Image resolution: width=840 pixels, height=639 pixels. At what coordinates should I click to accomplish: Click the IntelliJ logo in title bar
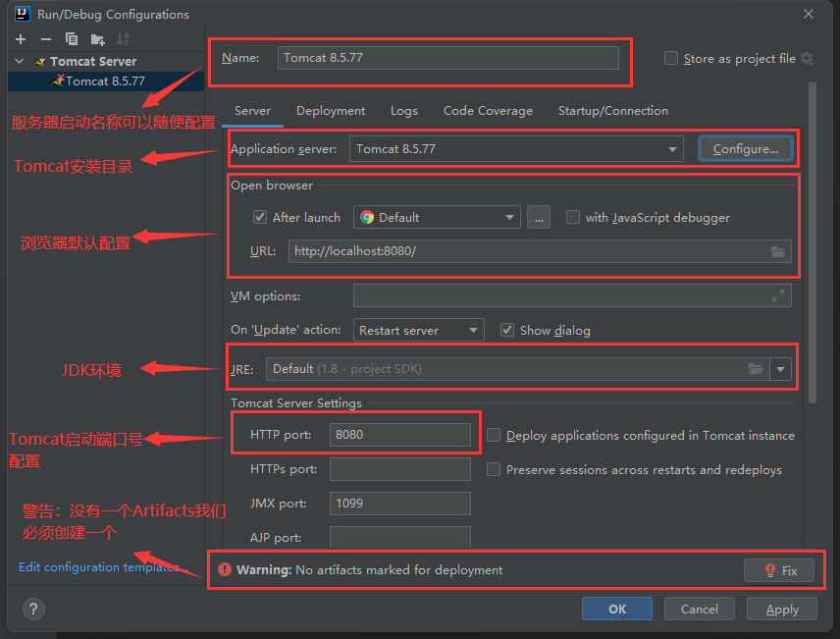23,14
